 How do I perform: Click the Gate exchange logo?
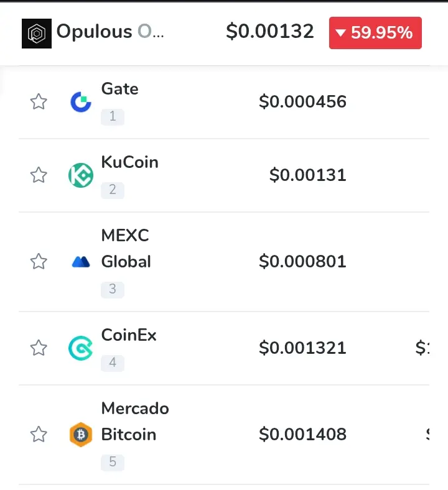(81, 102)
